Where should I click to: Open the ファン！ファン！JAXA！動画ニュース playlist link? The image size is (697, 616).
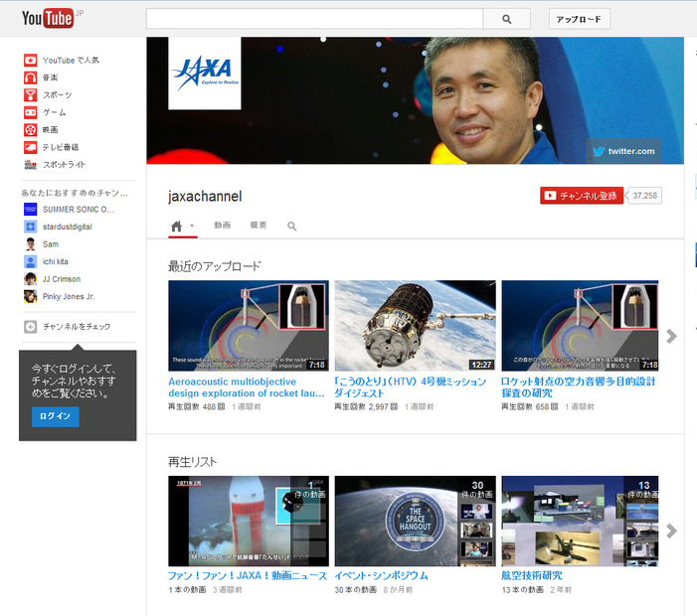pos(248,575)
